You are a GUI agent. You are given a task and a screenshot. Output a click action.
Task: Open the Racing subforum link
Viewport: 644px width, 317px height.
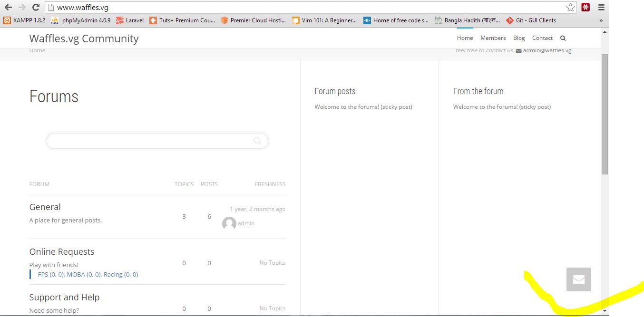click(121, 275)
